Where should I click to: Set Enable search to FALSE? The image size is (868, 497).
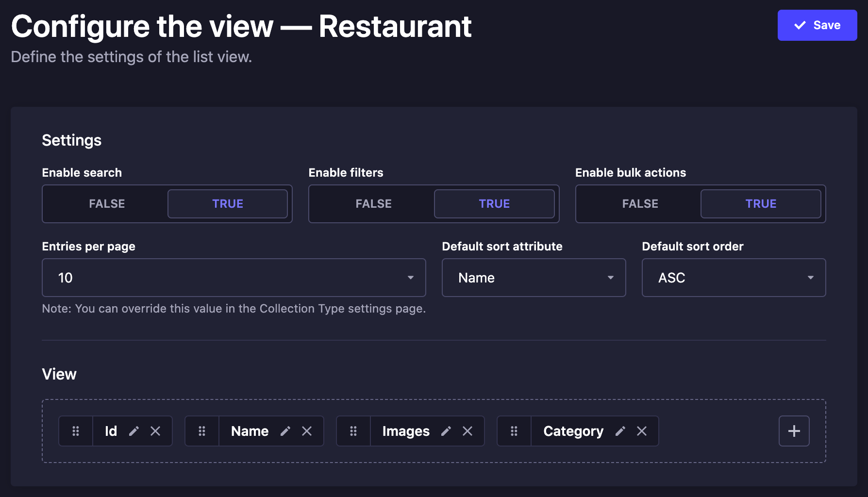click(106, 203)
